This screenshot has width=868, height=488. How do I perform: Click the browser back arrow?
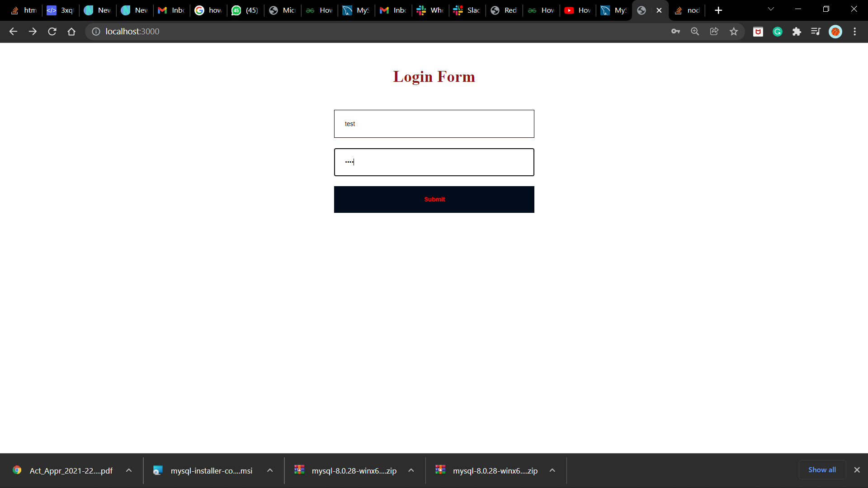click(x=13, y=32)
